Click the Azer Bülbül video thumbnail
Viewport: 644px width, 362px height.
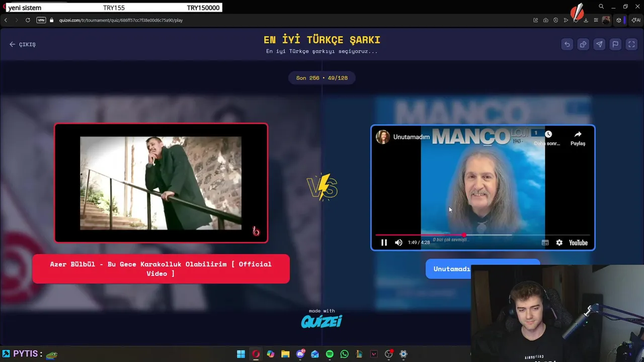[x=161, y=183]
